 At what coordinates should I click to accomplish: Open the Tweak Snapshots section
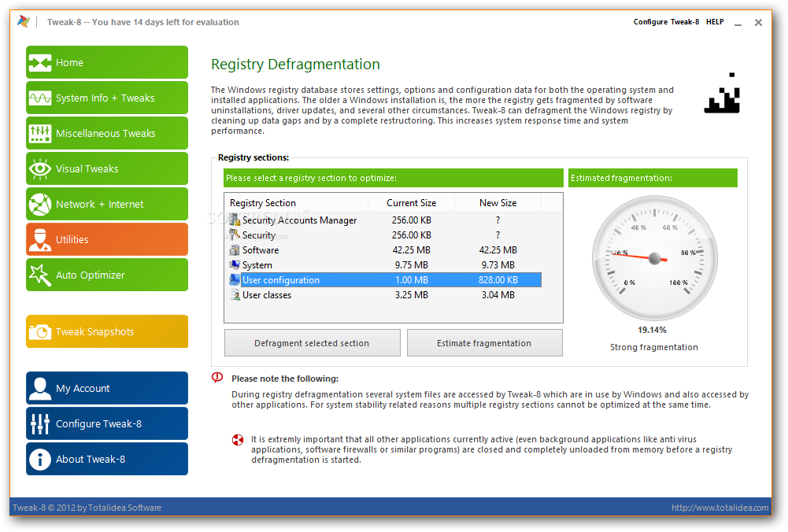107,331
